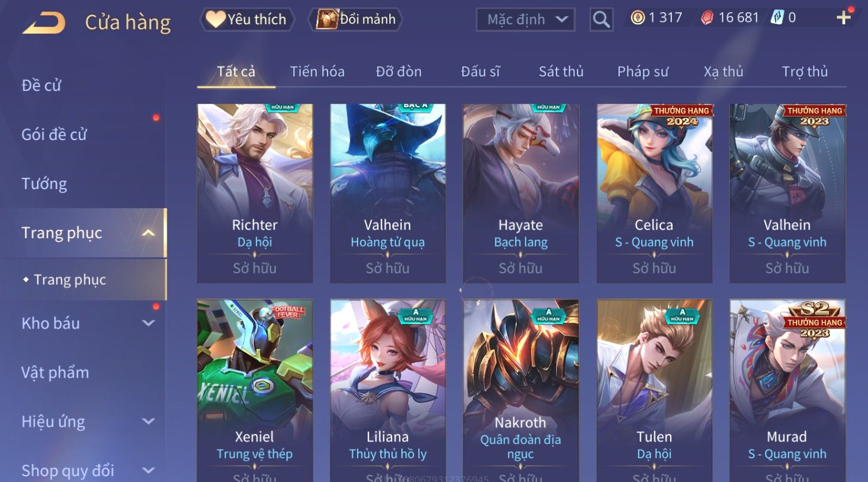Open Yêu thích heart favorites
This screenshot has width=868, height=482.
(x=247, y=20)
